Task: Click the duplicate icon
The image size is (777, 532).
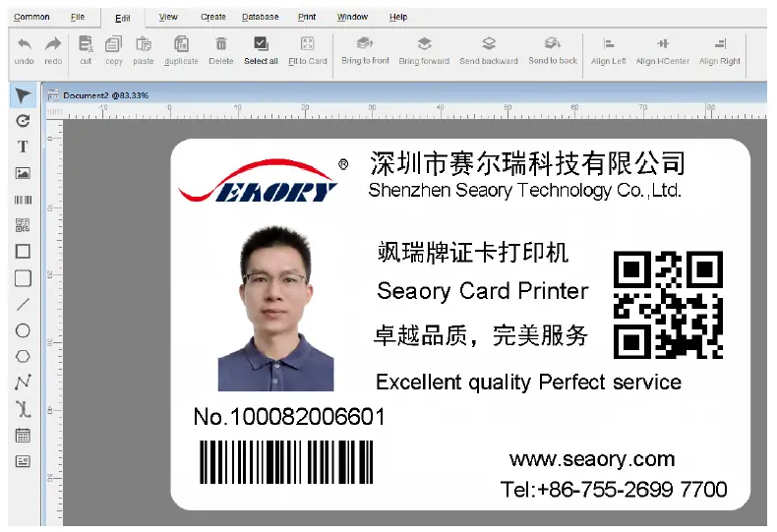Action: [181, 44]
